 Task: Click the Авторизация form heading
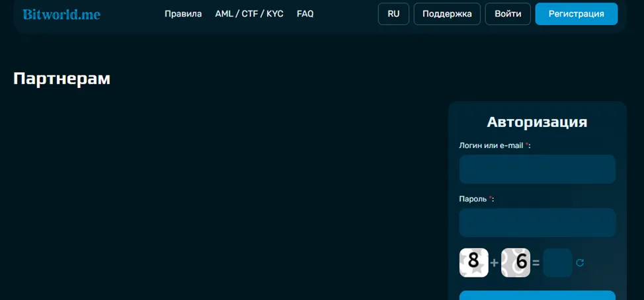tap(537, 122)
